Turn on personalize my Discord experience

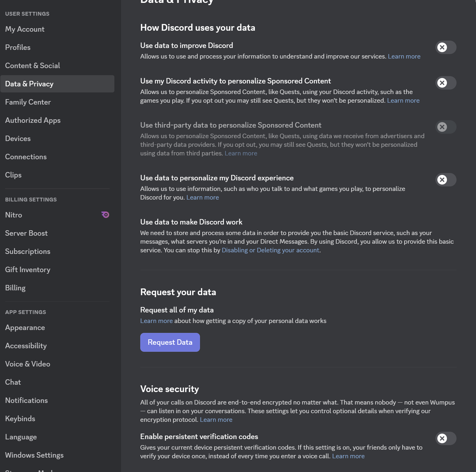pyautogui.click(x=446, y=180)
